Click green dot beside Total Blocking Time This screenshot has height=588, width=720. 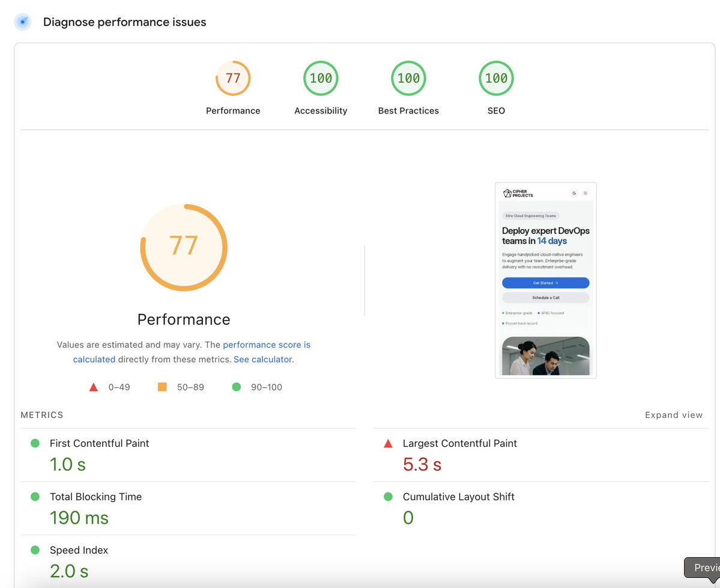click(35, 497)
